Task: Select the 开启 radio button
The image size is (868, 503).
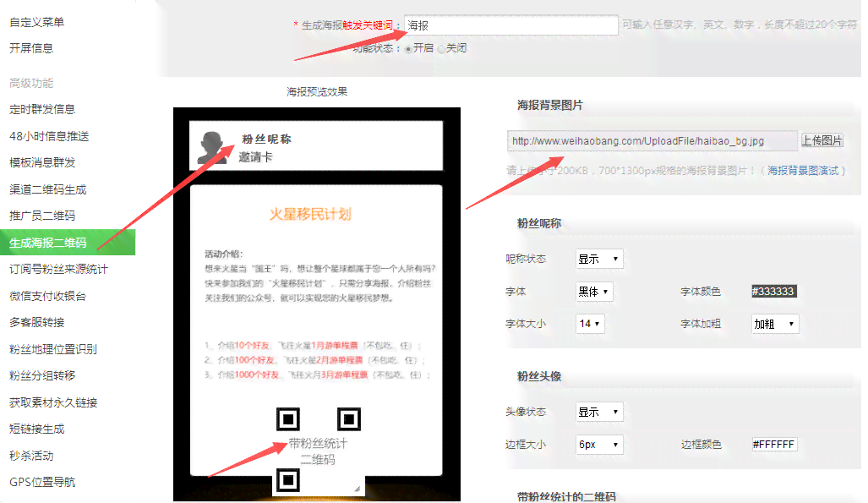Action: (408, 49)
